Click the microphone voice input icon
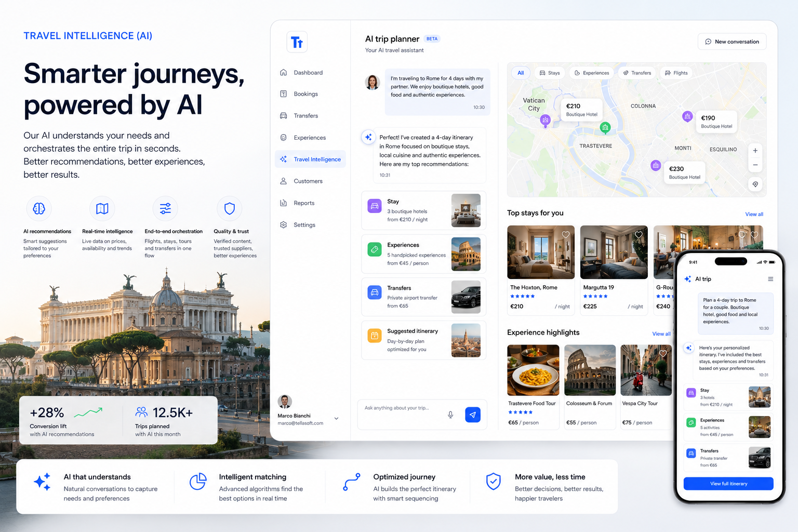Screen dimensions: 798x532 click(x=450, y=415)
